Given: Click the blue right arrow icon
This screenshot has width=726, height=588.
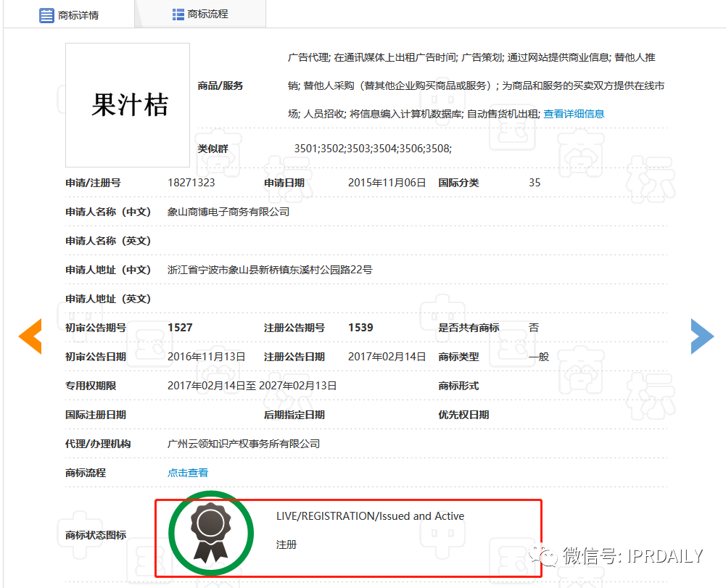Looking at the screenshot, I should (x=702, y=336).
